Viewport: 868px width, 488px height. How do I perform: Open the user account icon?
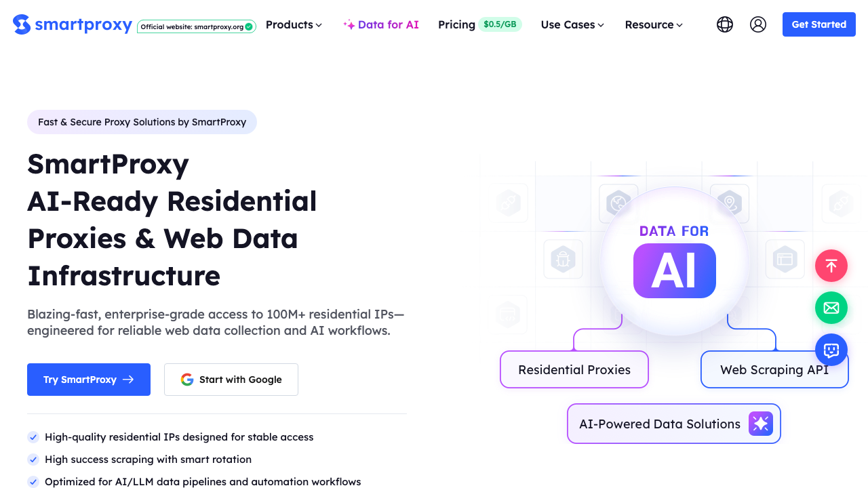tap(758, 24)
